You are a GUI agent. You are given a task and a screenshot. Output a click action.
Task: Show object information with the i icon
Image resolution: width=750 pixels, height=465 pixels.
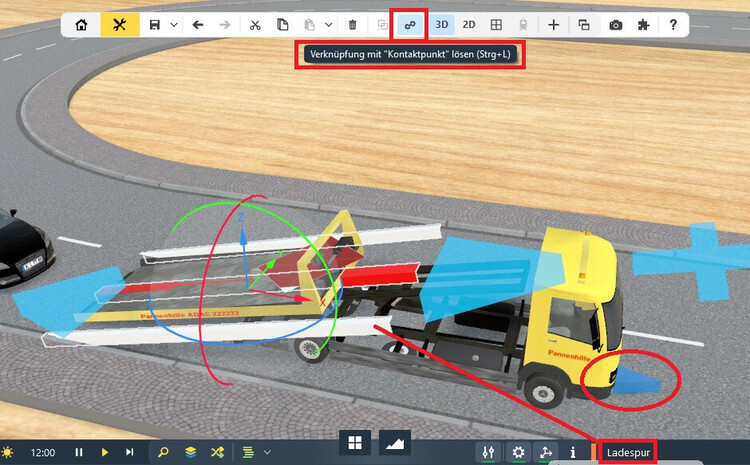tap(573, 453)
